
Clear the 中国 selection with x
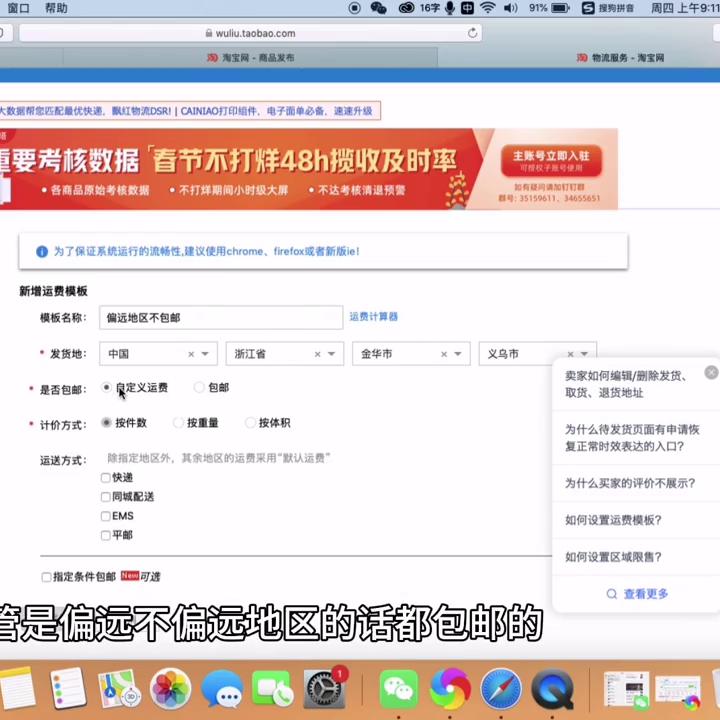coord(191,354)
